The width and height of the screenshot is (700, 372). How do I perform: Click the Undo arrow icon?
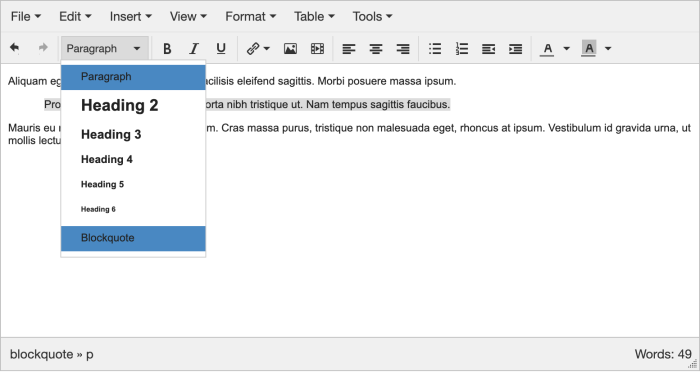(x=15, y=48)
